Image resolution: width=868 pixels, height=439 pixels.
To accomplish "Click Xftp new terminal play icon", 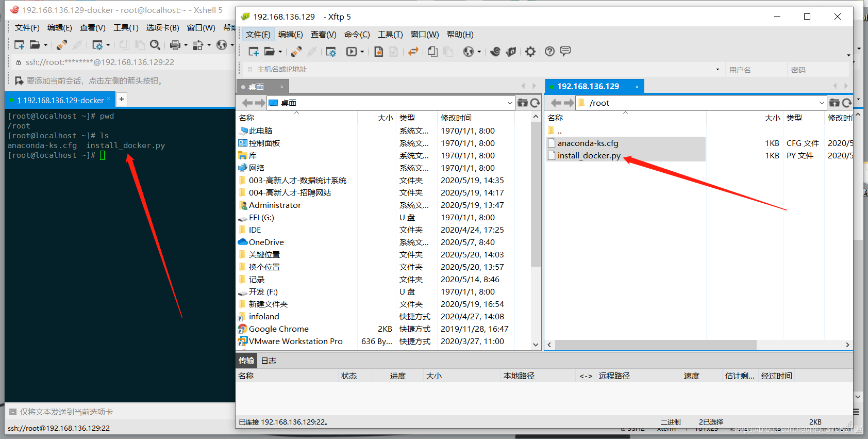I will [x=352, y=52].
